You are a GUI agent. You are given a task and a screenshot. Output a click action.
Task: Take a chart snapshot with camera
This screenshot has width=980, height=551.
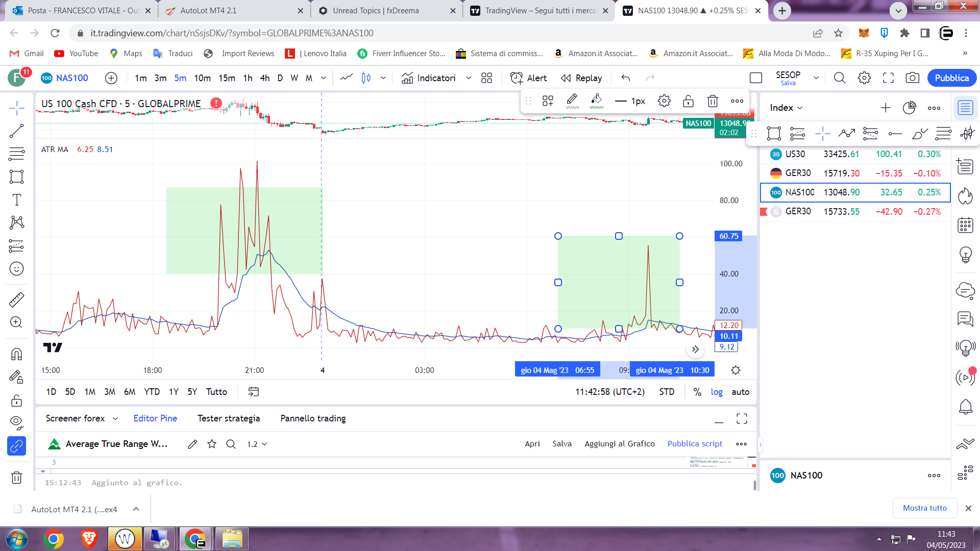913,78
